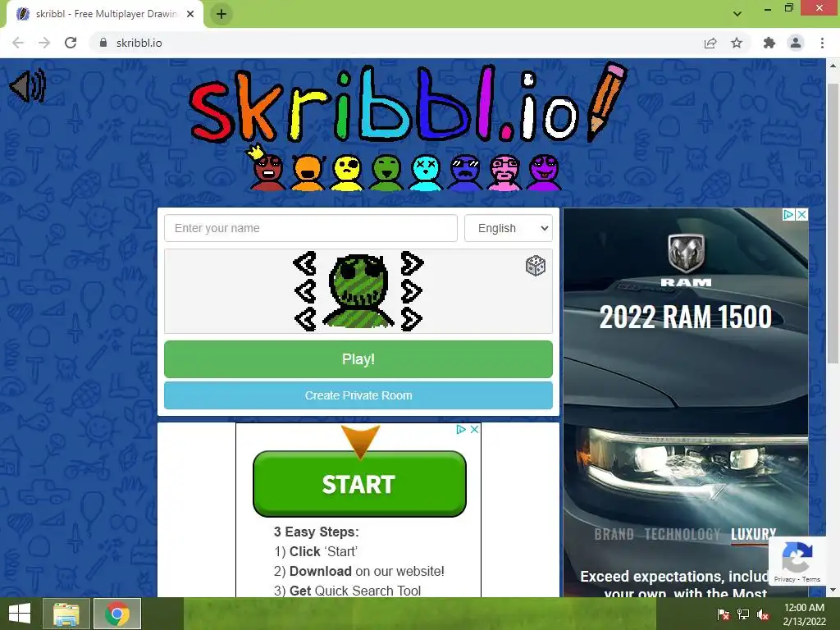Image resolution: width=840 pixels, height=630 pixels.
Task: Open the English language dropdown
Action: click(509, 228)
